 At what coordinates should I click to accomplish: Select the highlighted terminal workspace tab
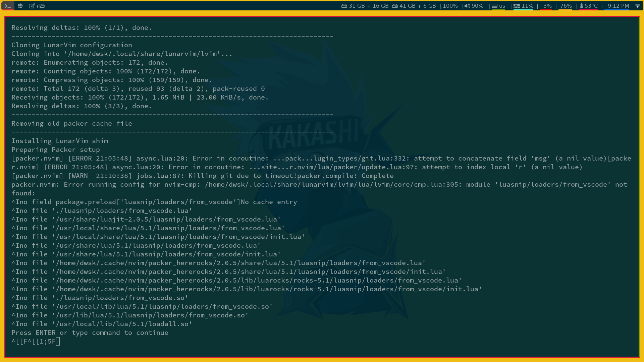(x=7, y=6)
